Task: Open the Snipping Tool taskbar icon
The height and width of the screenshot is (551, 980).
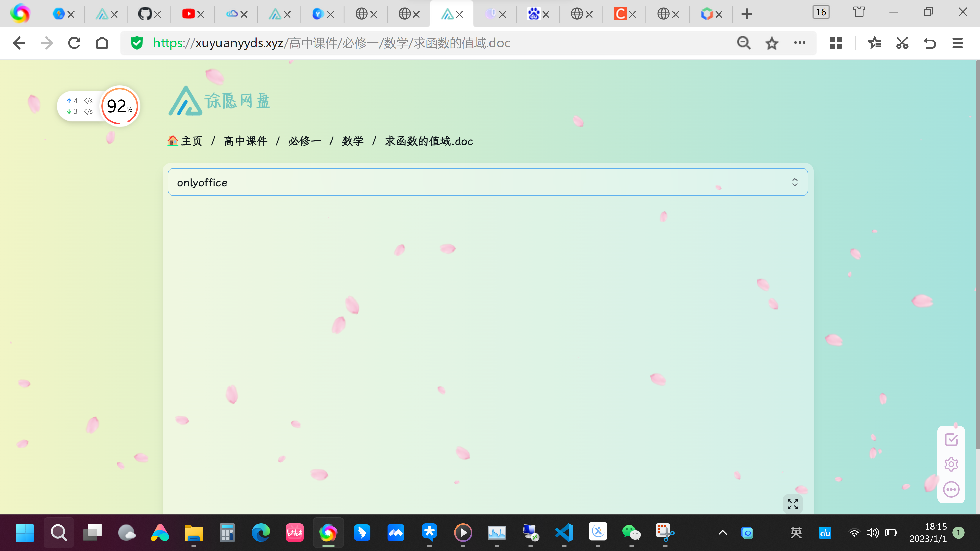Action: (665, 533)
